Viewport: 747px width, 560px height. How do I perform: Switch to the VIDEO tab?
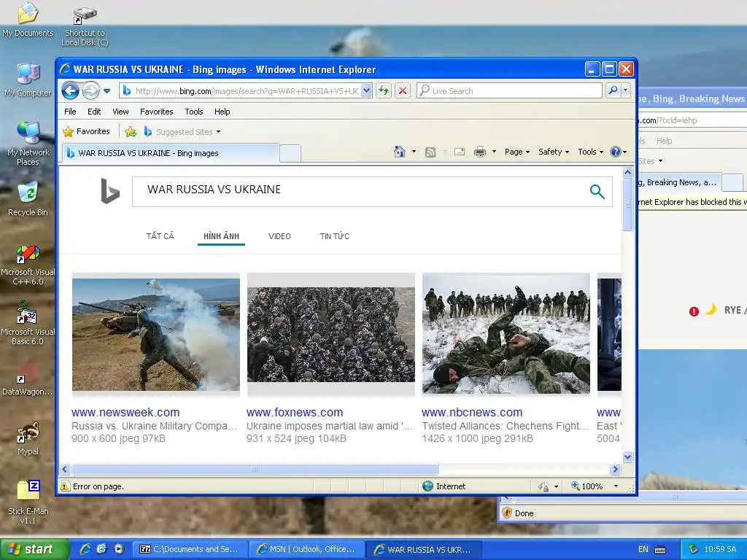[x=279, y=236]
